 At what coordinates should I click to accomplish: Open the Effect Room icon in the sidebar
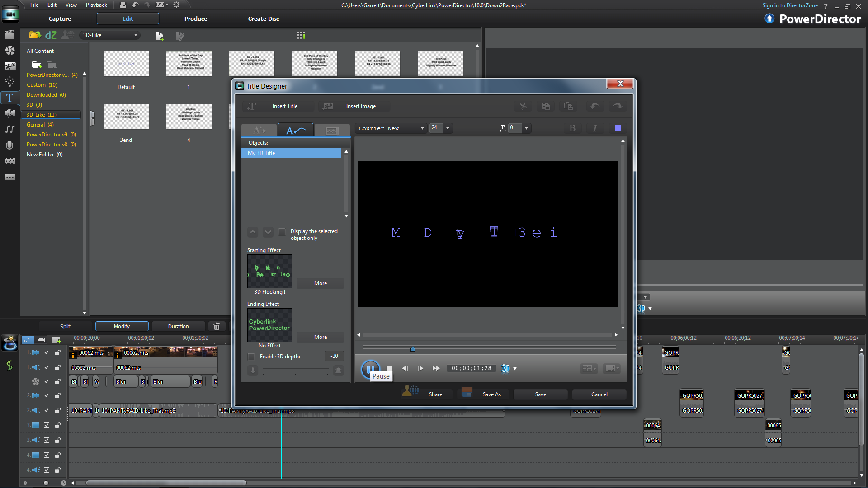9,50
